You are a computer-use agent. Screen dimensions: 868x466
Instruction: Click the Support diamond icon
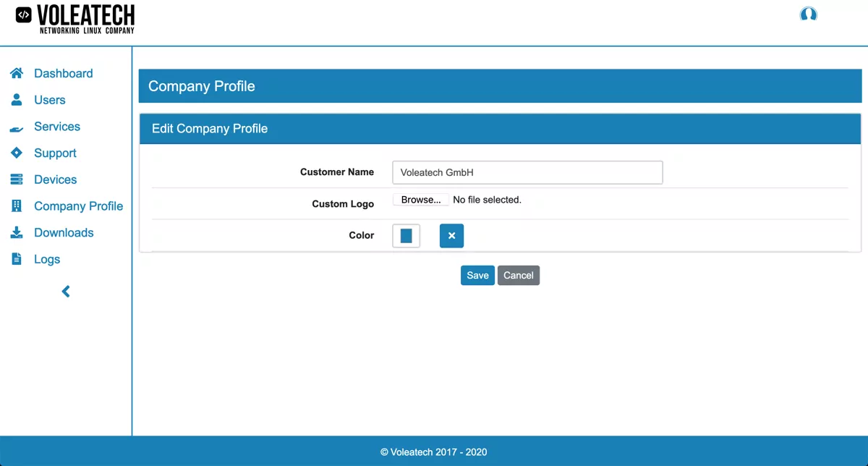pyautogui.click(x=17, y=153)
